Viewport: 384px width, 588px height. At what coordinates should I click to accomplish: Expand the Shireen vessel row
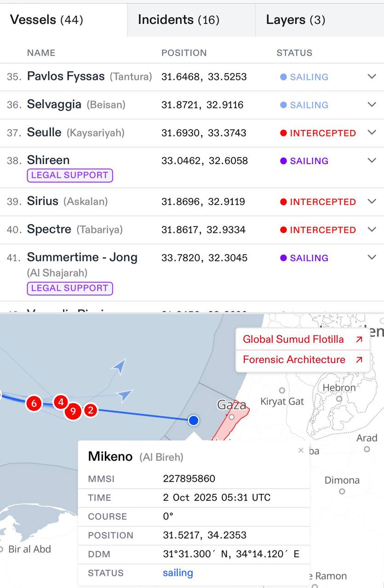point(372,161)
